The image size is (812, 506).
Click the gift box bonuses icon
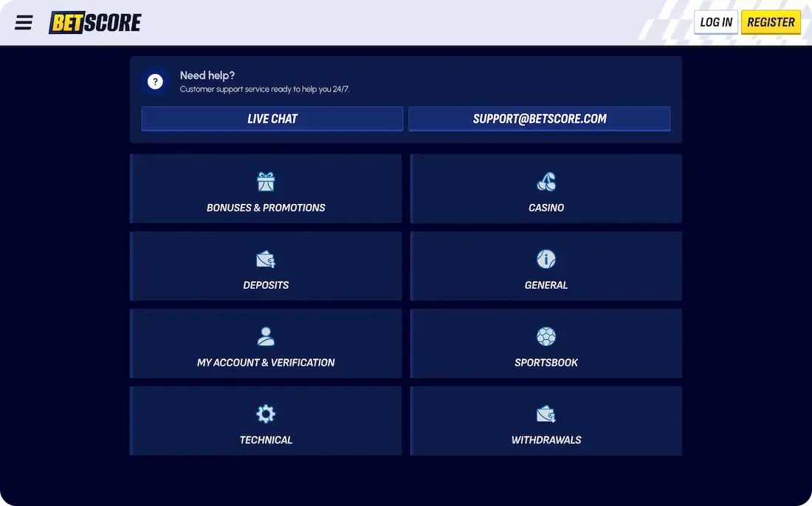tap(266, 182)
